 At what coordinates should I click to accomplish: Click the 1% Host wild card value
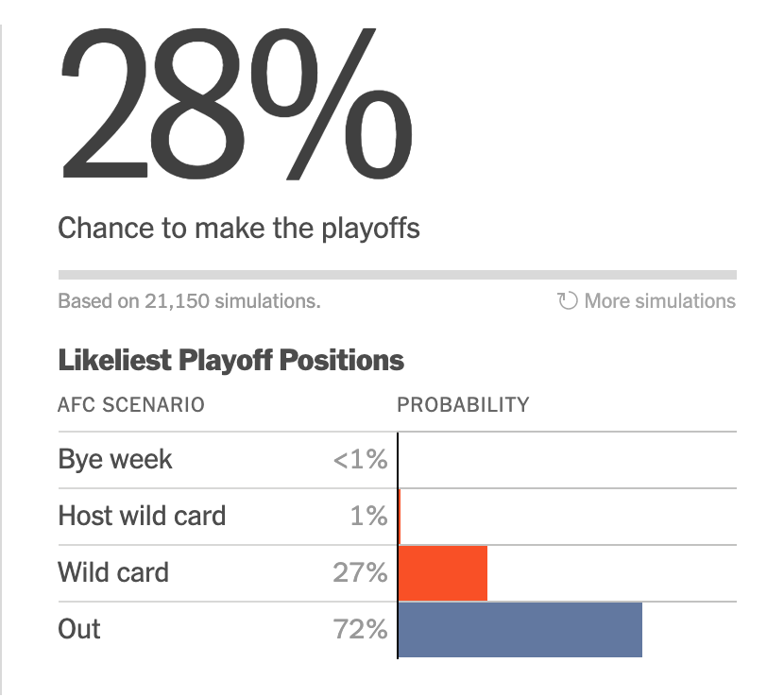368,516
